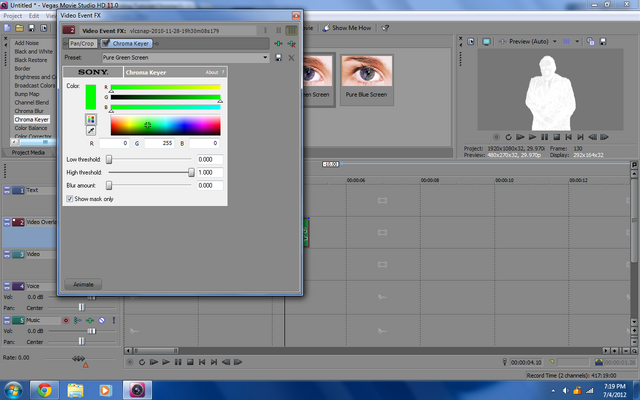Click Stop in the Video Preview transport
The height and width of the screenshot is (400, 640).
[556, 137]
